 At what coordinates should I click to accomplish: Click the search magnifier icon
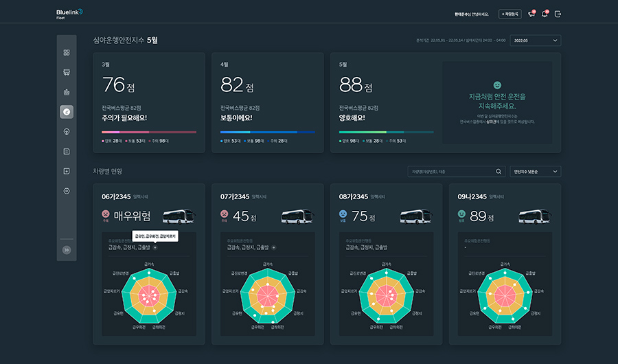(499, 172)
